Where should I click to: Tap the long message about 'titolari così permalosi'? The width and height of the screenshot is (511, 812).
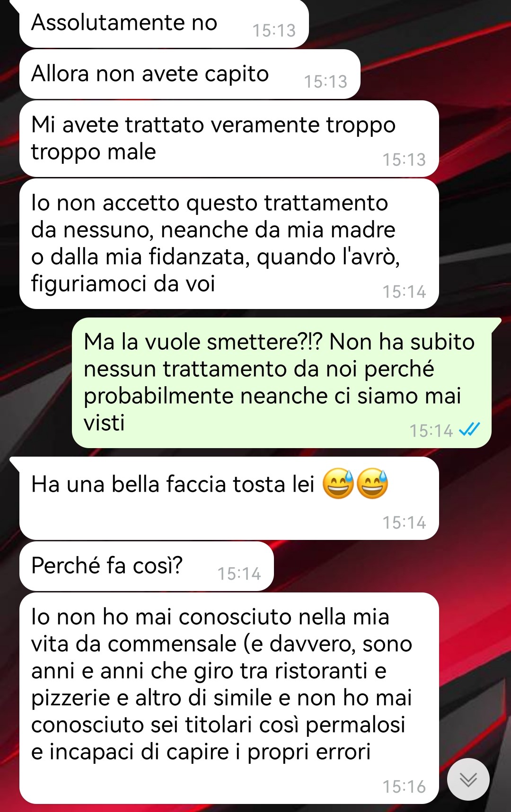(x=229, y=698)
